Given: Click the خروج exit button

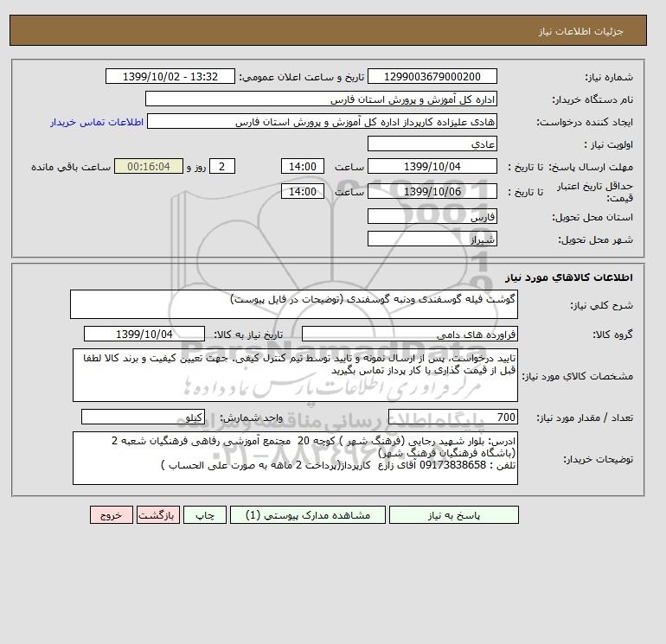Looking at the screenshot, I should click(112, 515).
